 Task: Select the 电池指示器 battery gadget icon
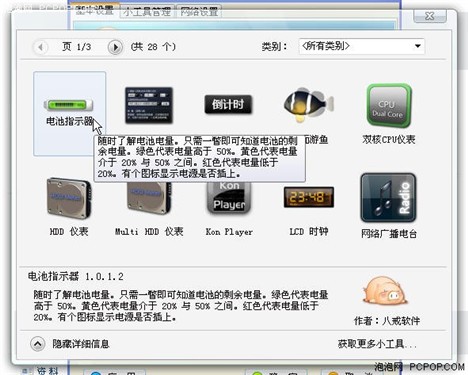coord(69,105)
